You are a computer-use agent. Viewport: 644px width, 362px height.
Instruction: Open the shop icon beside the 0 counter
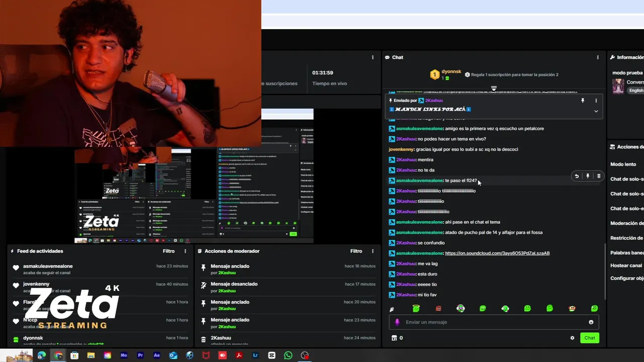[x=394, y=338]
